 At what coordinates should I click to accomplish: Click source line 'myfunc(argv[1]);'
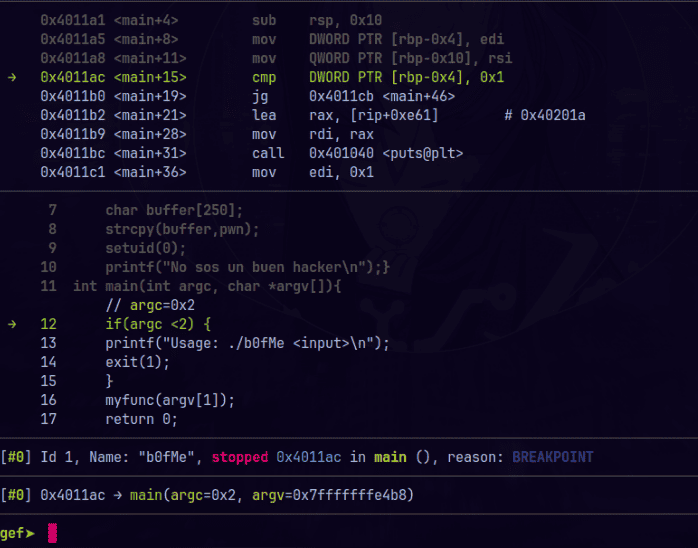170,400
